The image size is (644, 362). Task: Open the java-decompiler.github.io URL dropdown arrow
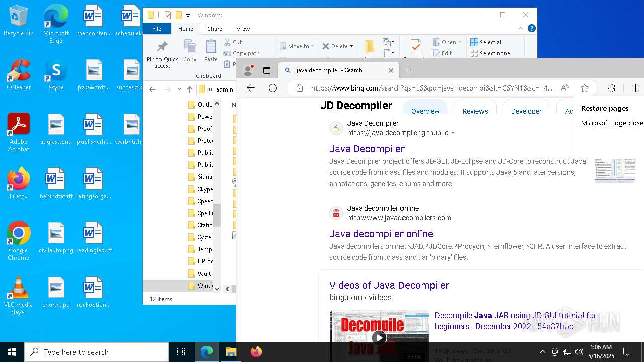coord(453,133)
